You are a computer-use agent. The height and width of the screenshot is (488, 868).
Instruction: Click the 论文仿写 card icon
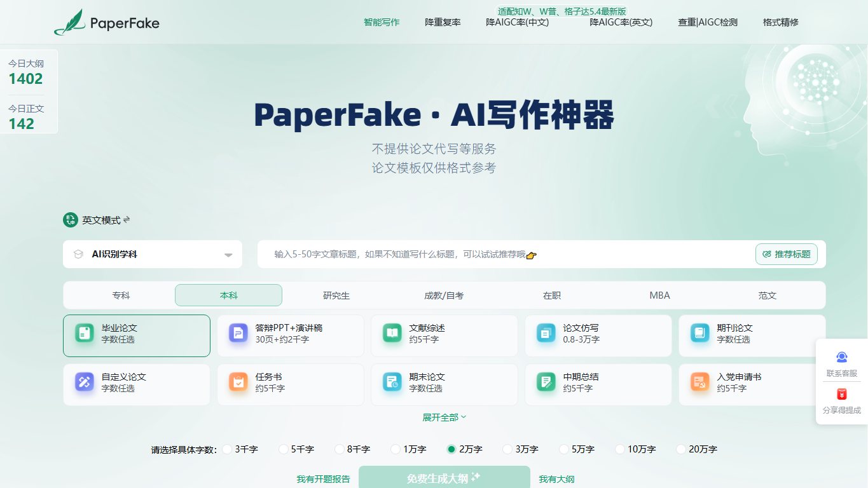546,333
